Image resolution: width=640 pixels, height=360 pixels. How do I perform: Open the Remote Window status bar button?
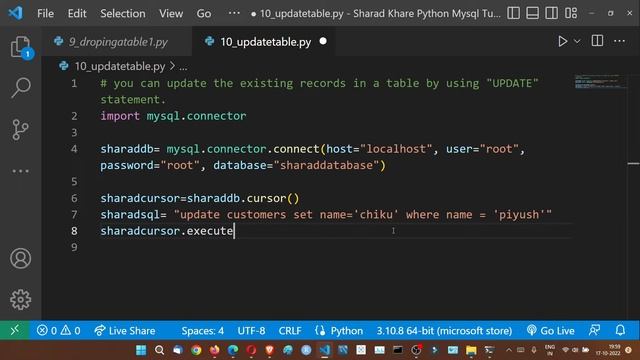14,330
